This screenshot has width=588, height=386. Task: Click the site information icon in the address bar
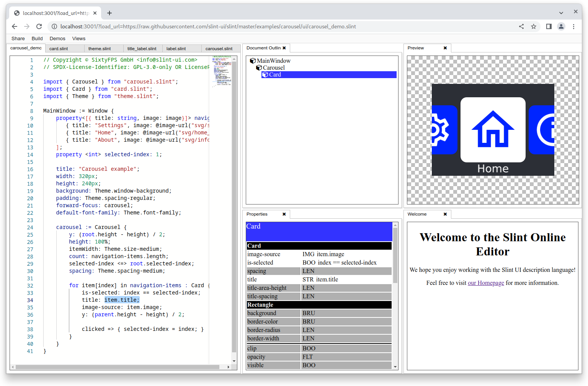pyautogui.click(x=54, y=26)
